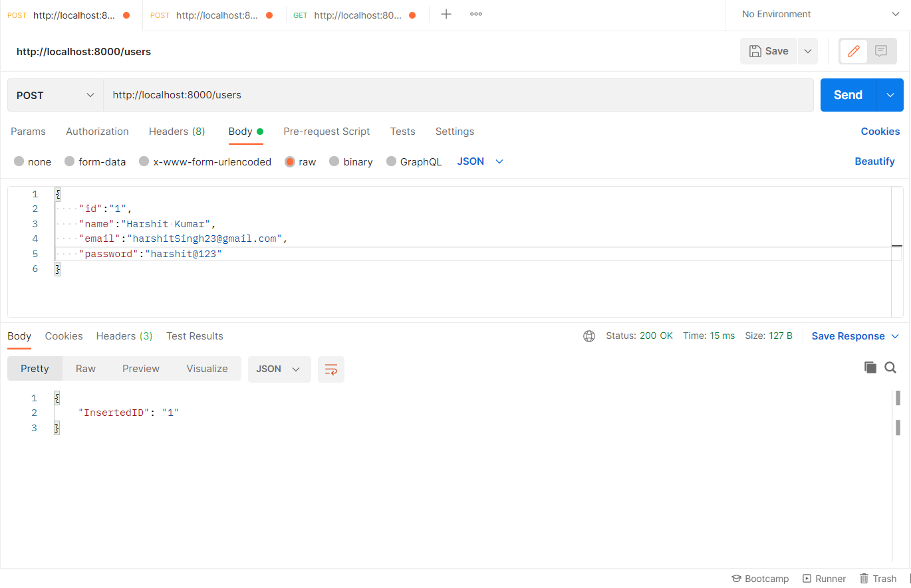Open Bootcamp from the status bar
The height and width of the screenshot is (588, 911).
760,578
